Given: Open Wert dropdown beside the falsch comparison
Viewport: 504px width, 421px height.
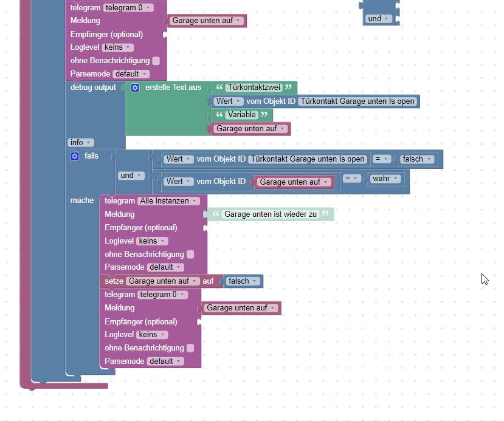Looking at the screenshot, I should pyautogui.click(x=178, y=159).
